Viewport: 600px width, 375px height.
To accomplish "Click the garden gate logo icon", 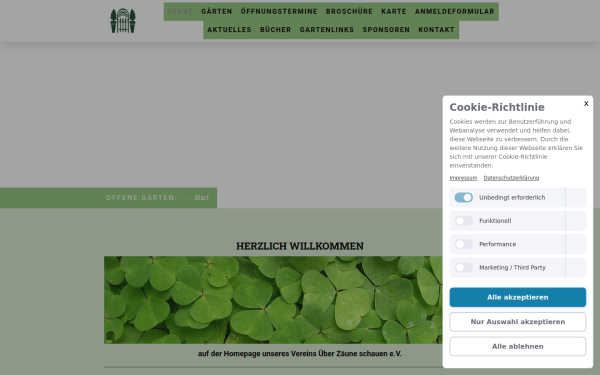I will pyautogui.click(x=123, y=21).
